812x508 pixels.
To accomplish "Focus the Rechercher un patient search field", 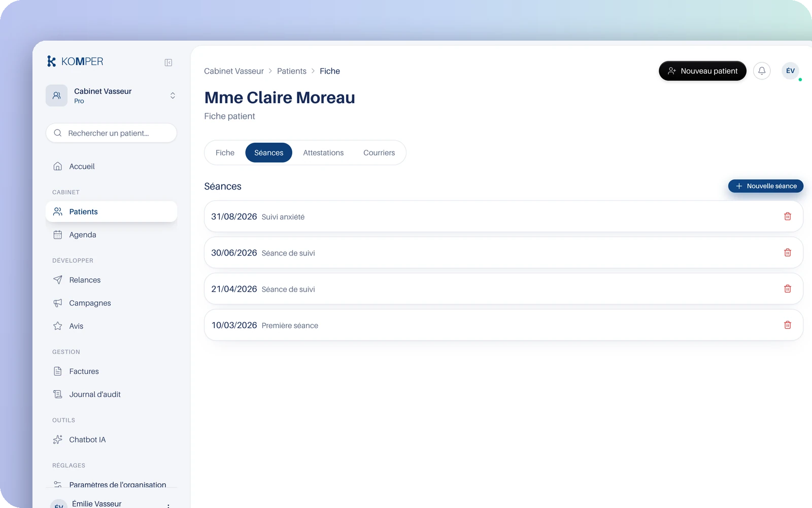I will point(112,133).
